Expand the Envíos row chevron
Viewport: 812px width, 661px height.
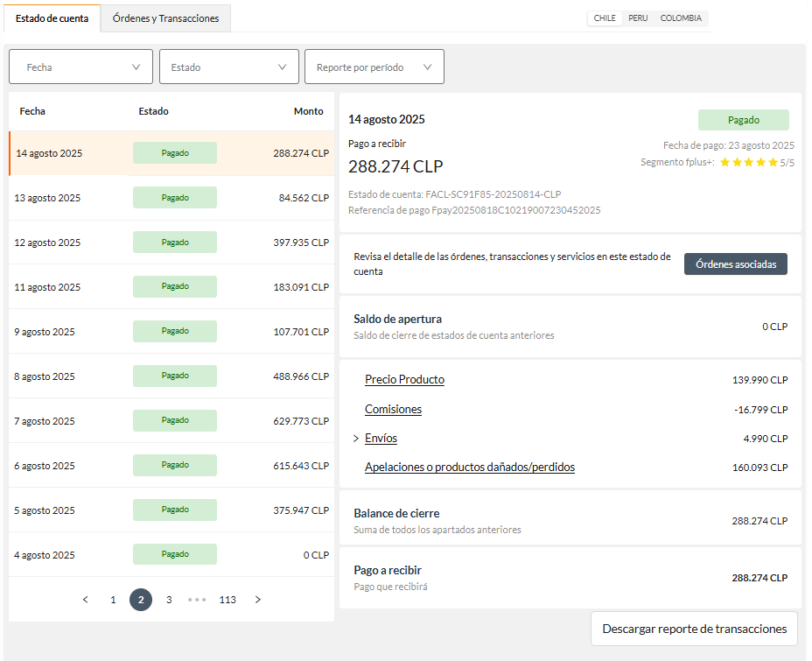[356, 439]
